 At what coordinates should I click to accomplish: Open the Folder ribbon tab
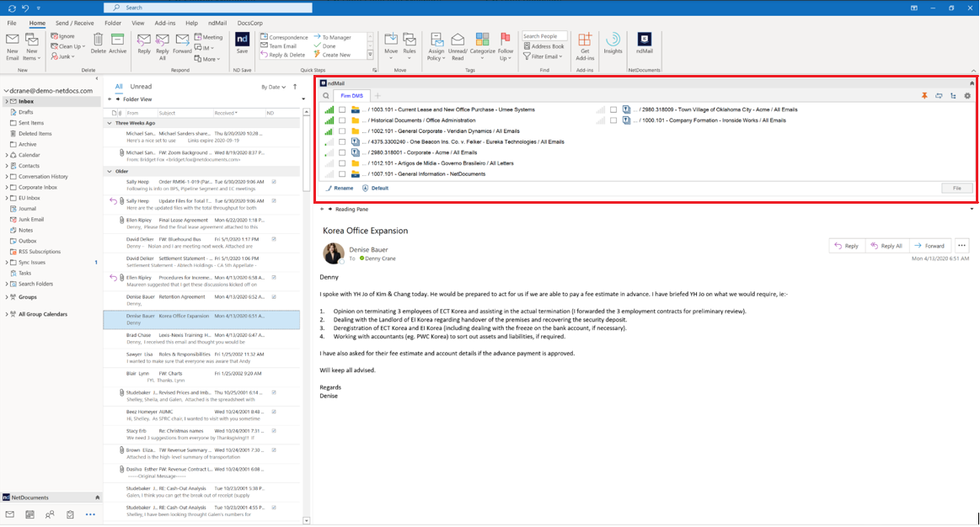pos(113,23)
